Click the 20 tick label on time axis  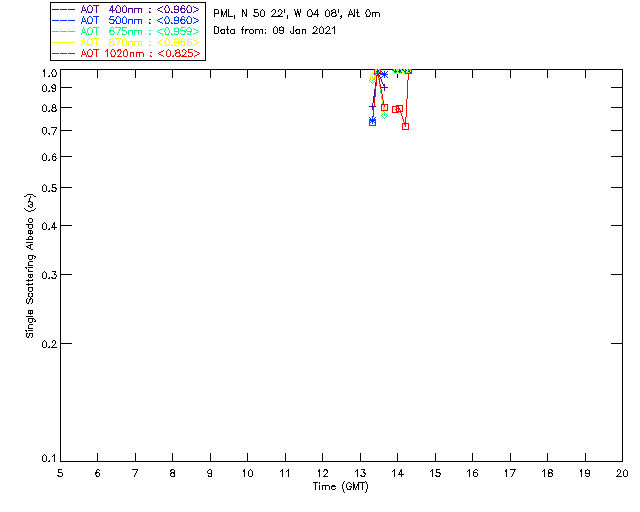[622, 473]
